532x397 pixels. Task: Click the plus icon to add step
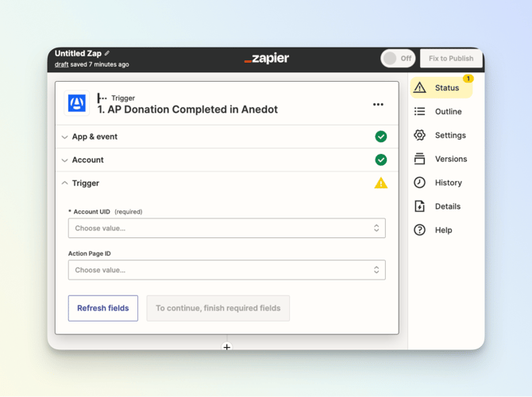[226, 347]
